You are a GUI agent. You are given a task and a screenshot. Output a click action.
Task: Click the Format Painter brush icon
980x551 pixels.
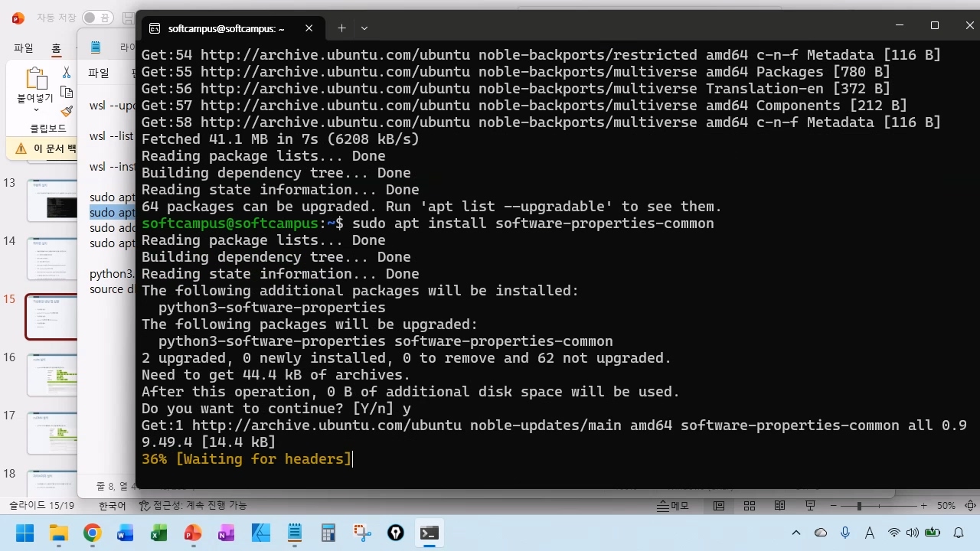tap(67, 112)
